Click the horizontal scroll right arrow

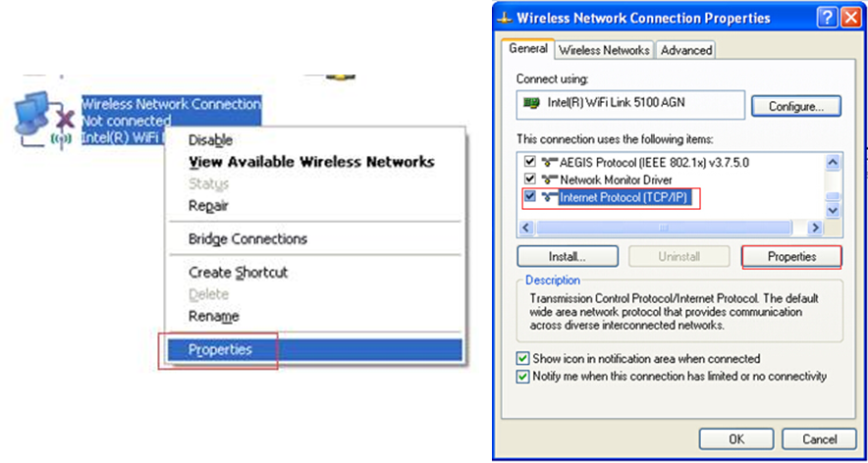pos(814,228)
